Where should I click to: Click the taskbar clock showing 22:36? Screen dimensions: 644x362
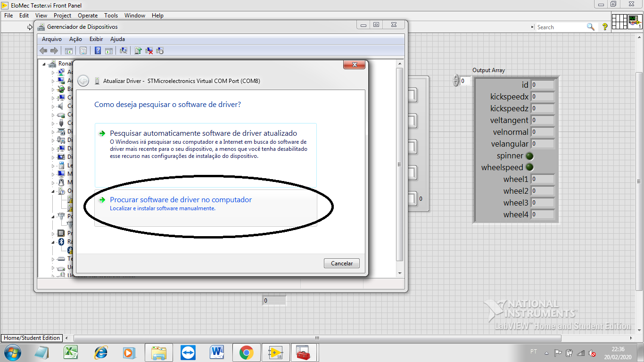[618, 353]
